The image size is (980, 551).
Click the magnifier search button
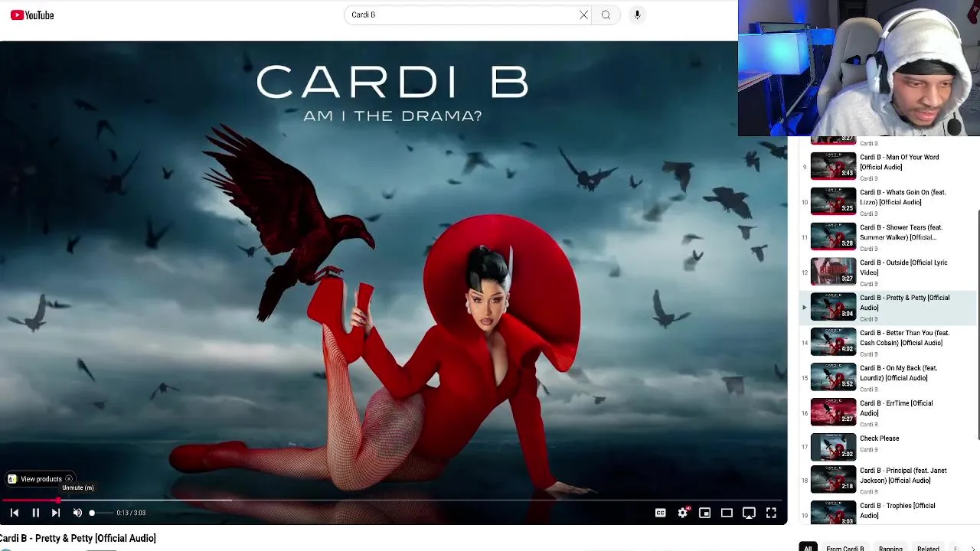coord(606,15)
